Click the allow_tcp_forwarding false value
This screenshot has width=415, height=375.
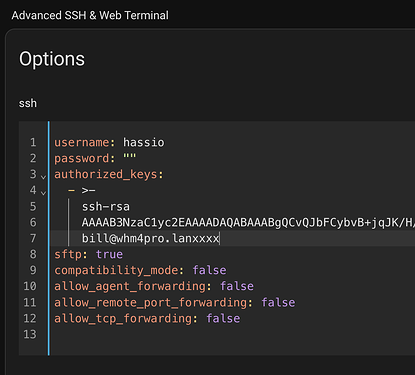(x=223, y=318)
